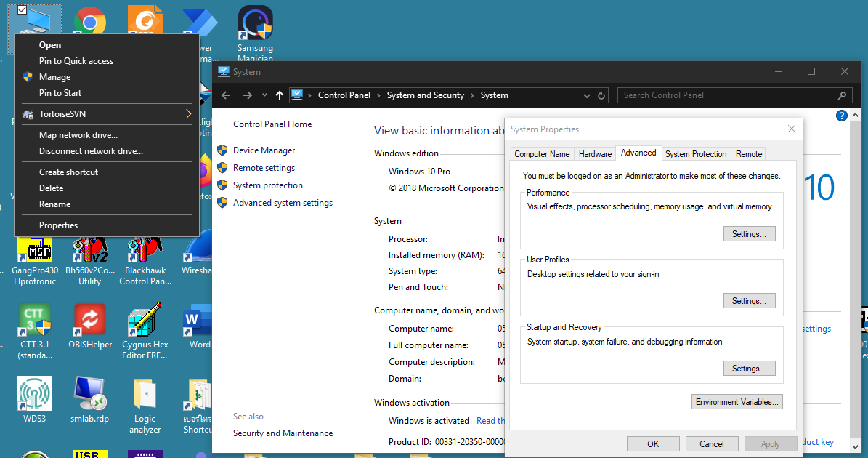
Task: Open the WDS3 desktop shortcut
Action: [x=35, y=394]
